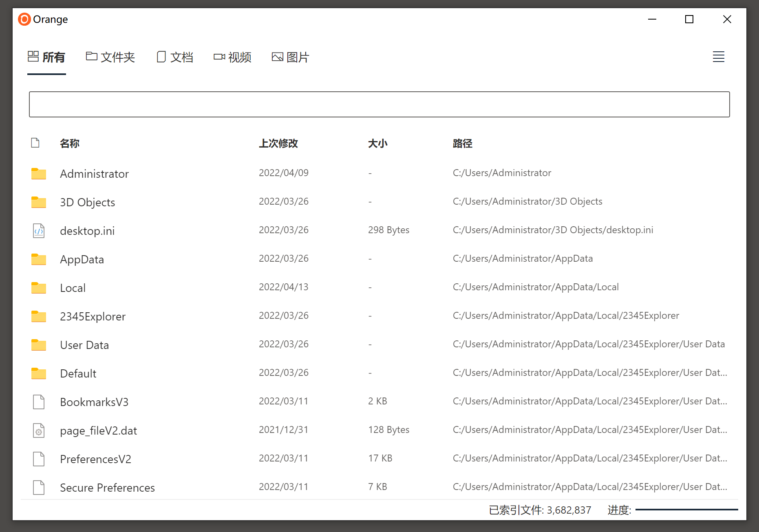Viewport: 759px width, 532px height.
Task: Open the hamburger menu at top right
Action: [x=718, y=57]
